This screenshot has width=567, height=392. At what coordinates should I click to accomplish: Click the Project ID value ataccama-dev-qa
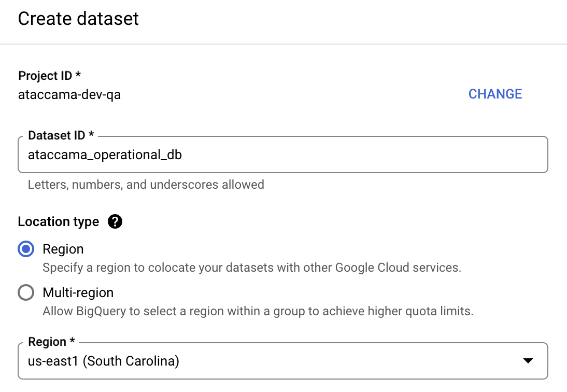click(x=69, y=95)
